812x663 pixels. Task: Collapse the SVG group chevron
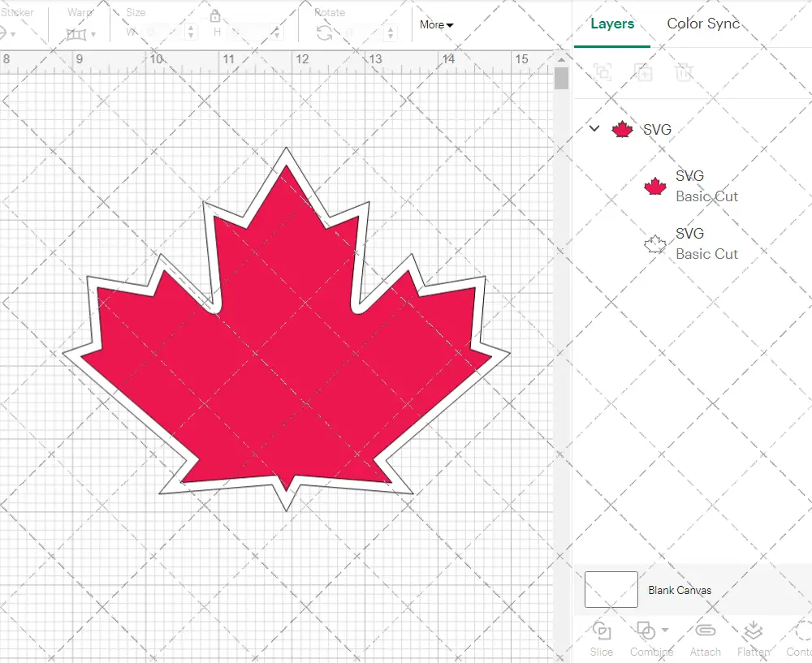(x=594, y=128)
